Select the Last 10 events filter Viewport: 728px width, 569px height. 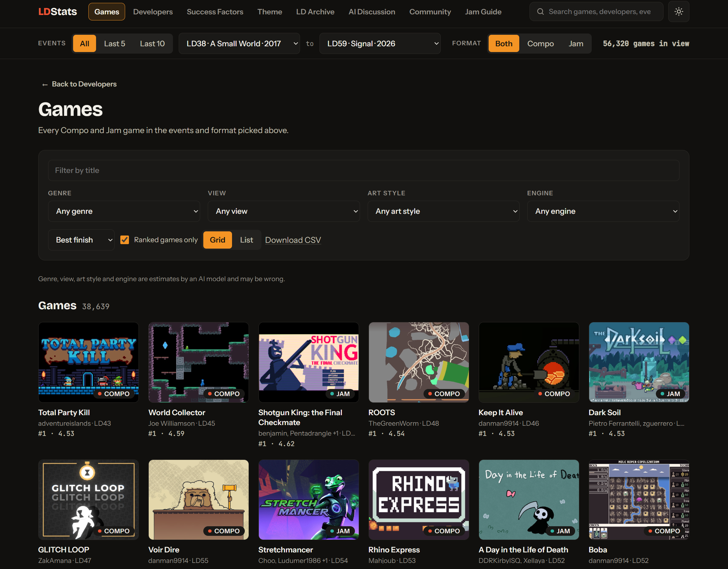(x=152, y=43)
